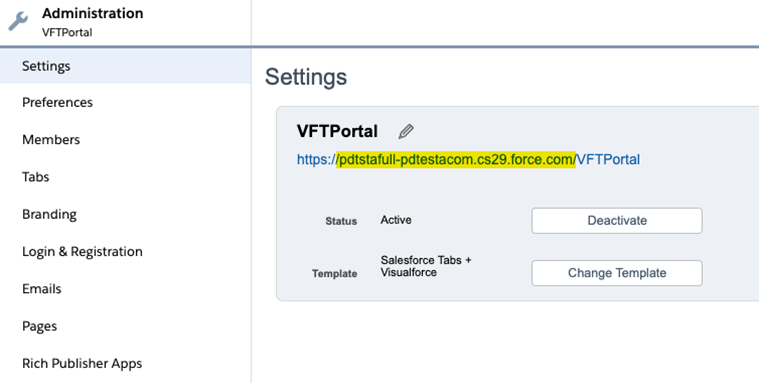Click the Administration header title
Viewport: 759px width, 383px height.
[92, 14]
